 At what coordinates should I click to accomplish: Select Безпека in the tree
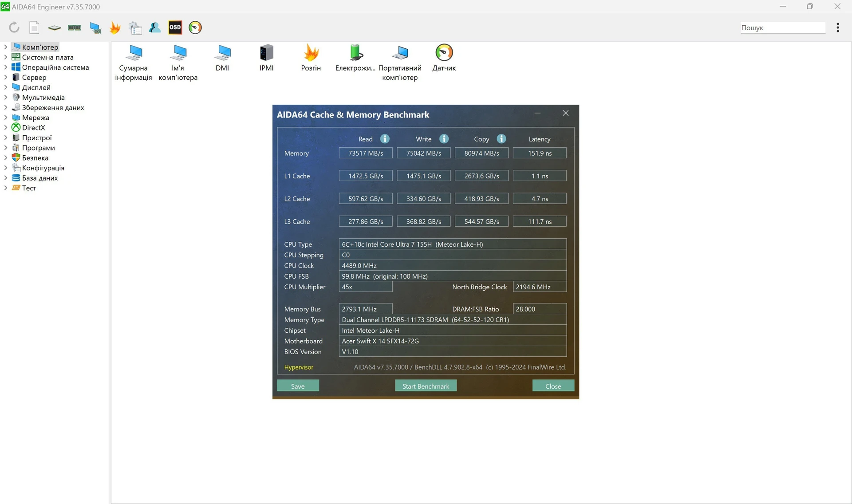35,157
